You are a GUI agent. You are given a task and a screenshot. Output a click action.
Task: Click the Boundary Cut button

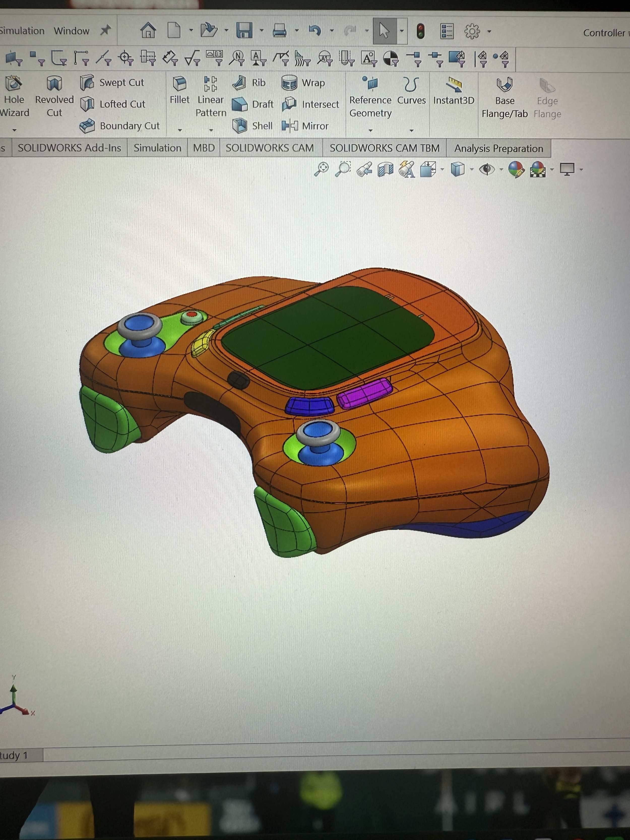click(120, 126)
